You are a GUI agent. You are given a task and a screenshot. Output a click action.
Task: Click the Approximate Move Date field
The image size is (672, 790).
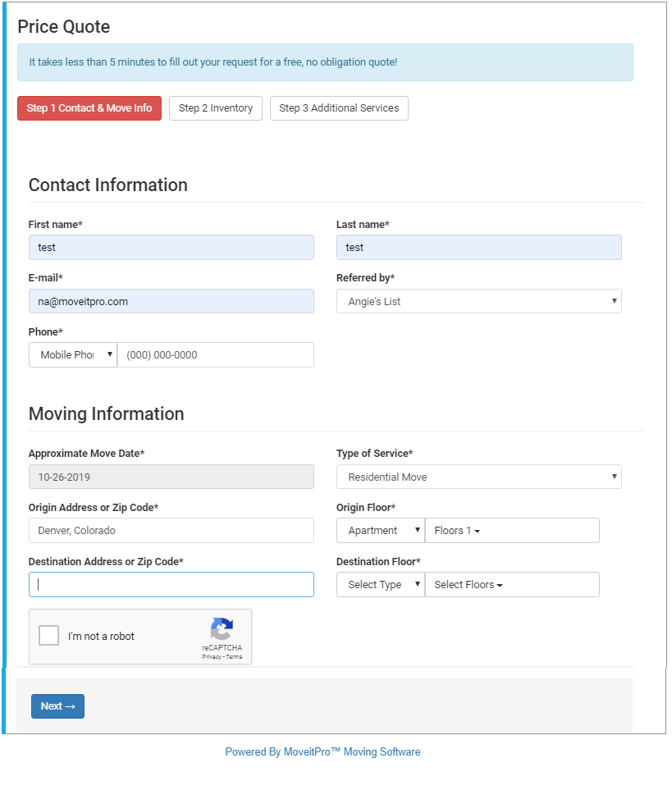click(x=171, y=477)
